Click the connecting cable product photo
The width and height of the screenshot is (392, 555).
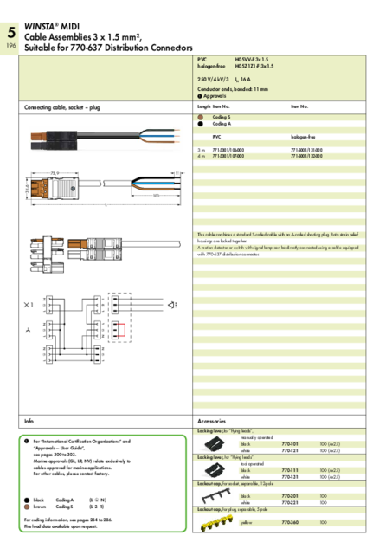(106, 139)
